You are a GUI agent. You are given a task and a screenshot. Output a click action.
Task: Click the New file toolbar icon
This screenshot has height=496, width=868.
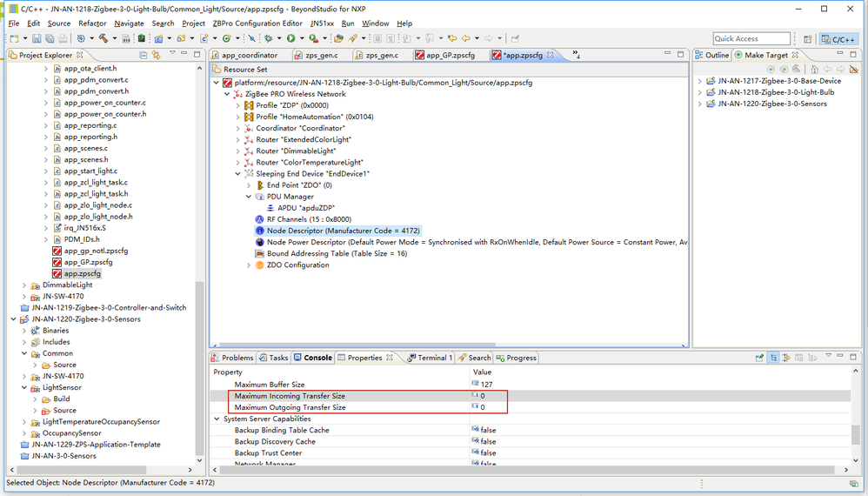(x=14, y=39)
